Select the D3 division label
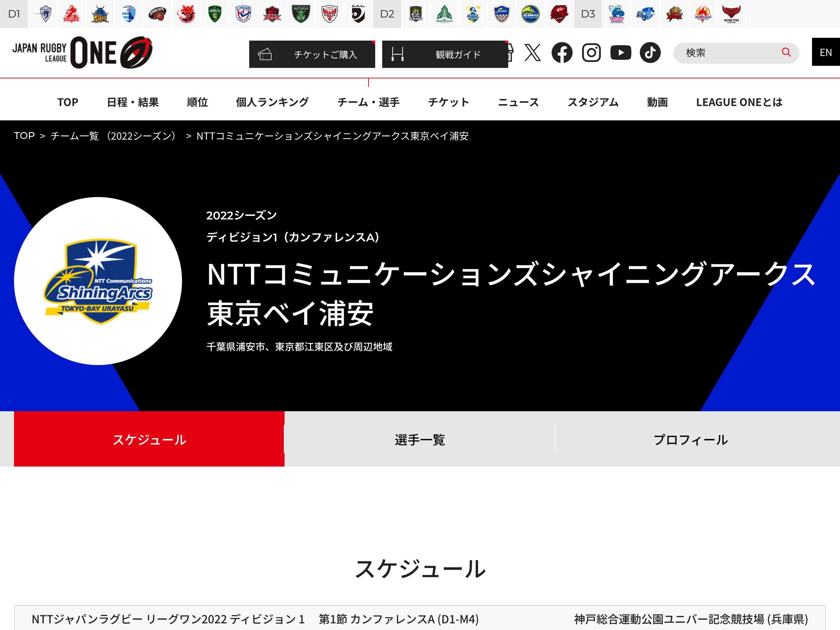Viewport: 840px width, 630px height. (588, 14)
